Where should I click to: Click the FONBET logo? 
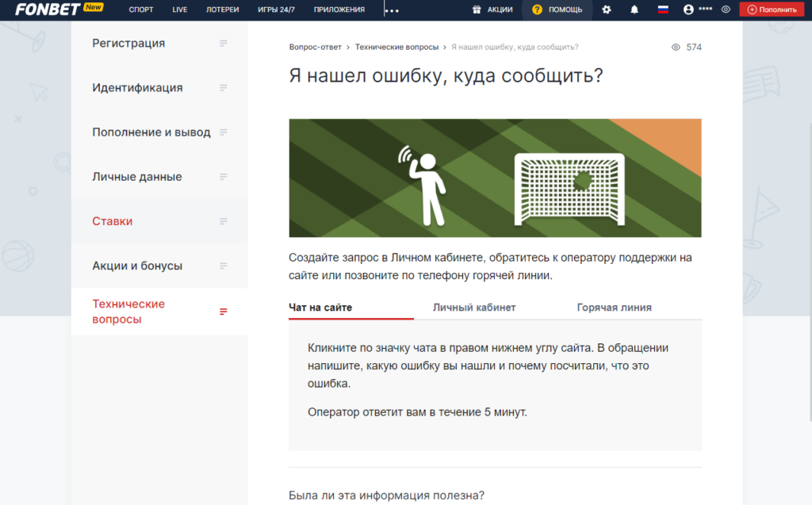[47, 10]
